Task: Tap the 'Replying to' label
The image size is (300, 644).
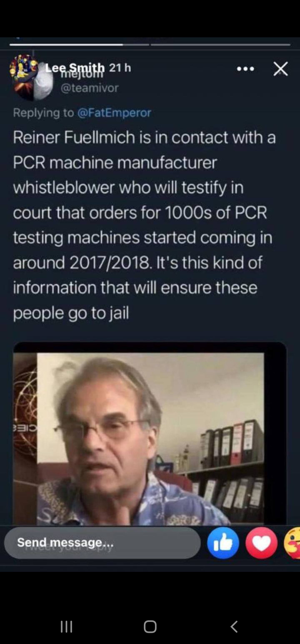Action: click(44, 113)
